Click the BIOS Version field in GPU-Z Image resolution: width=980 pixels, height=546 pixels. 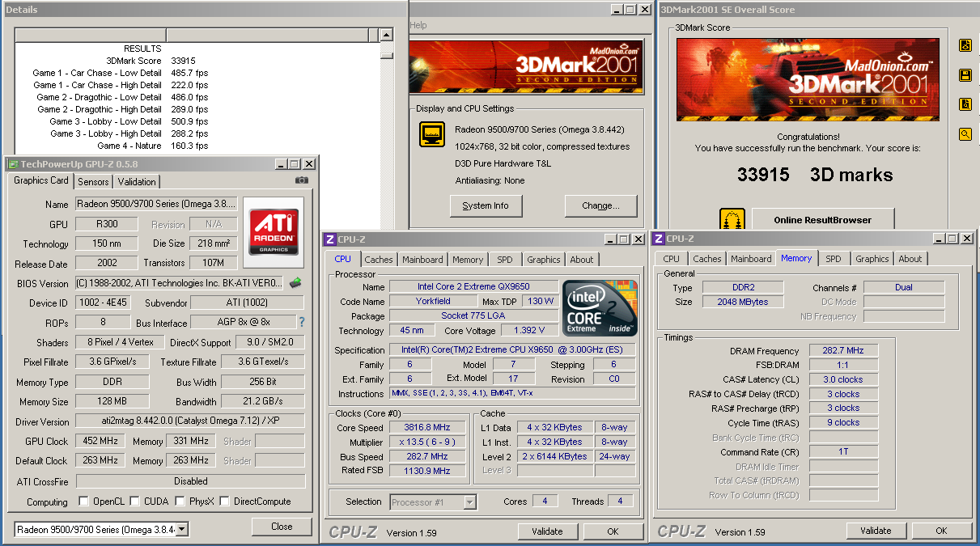tap(180, 283)
